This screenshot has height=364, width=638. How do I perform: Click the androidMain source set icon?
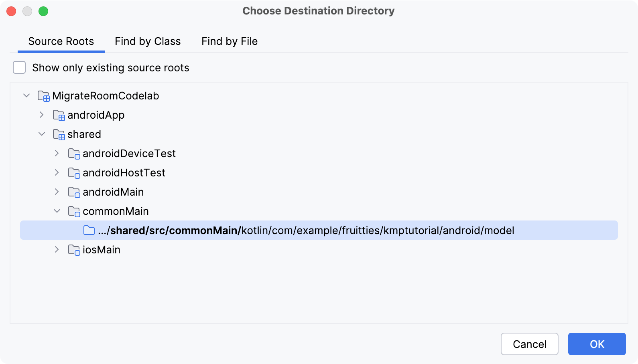coord(74,192)
